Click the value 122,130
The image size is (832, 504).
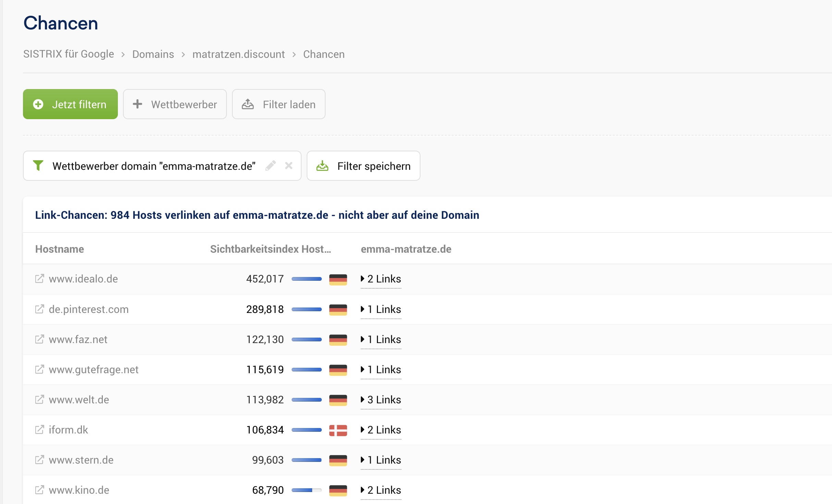265,339
